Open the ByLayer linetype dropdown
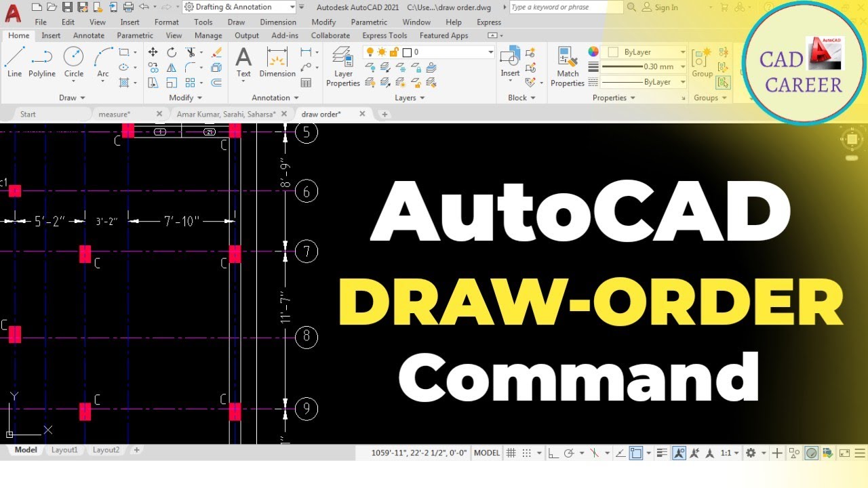Screen dimensions: 868x488 644,82
